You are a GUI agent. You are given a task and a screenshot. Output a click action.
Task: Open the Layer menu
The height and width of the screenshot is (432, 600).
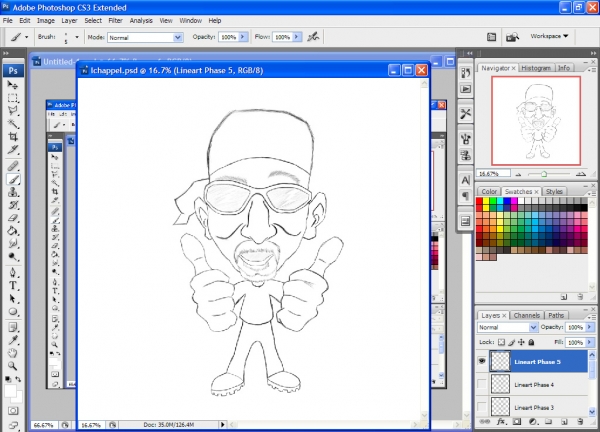[69, 20]
